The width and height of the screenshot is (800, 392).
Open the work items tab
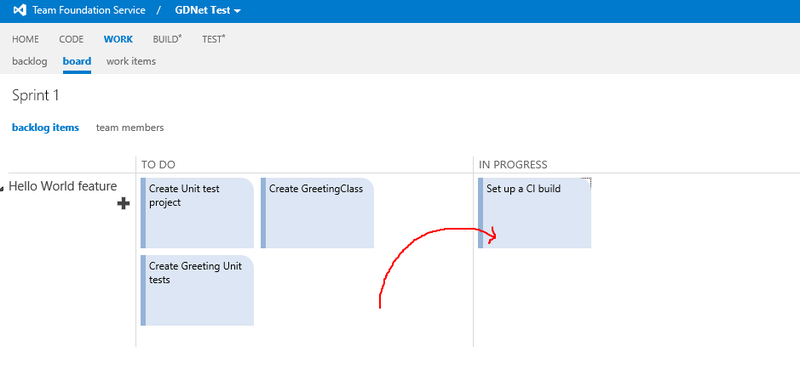coord(131,61)
